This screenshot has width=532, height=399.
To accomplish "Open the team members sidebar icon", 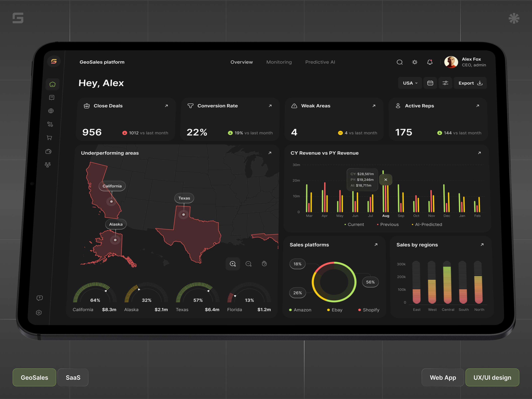I will point(48,165).
